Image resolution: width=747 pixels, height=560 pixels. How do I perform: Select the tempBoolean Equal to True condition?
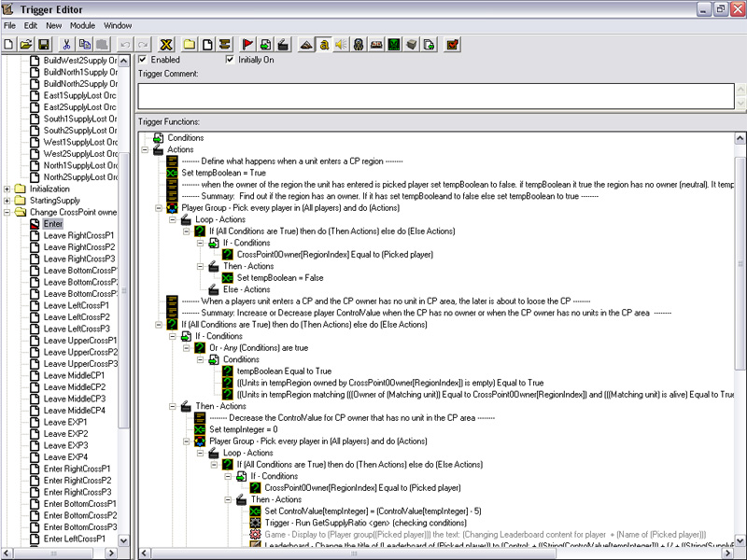coord(284,371)
